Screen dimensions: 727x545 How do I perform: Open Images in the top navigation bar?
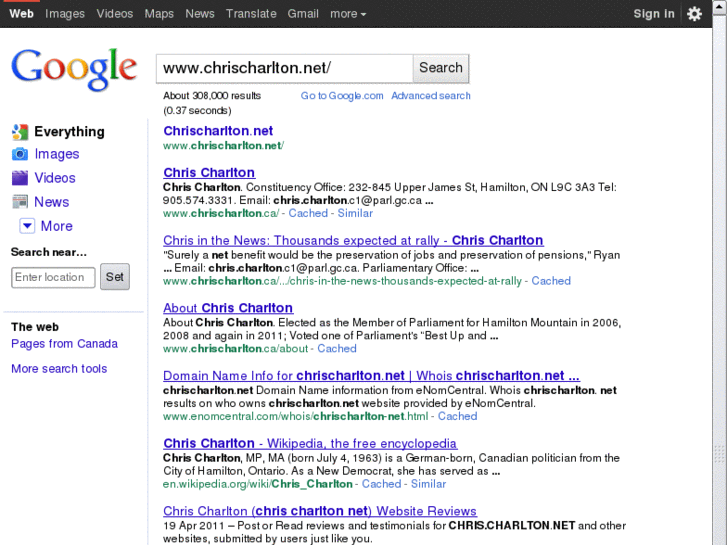point(65,14)
